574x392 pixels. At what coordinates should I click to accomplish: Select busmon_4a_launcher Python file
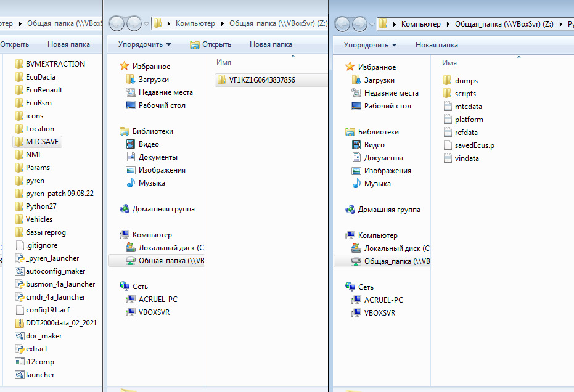click(x=55, y=284)
